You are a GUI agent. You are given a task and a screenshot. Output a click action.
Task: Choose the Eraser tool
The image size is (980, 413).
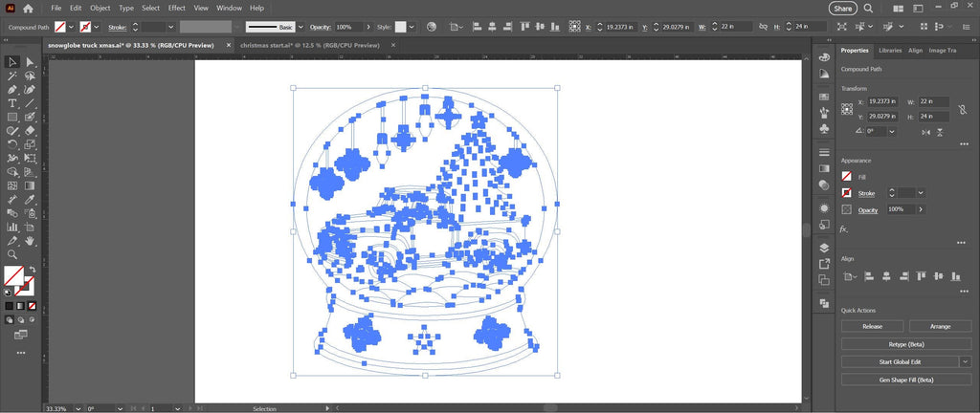click(30, 130)
